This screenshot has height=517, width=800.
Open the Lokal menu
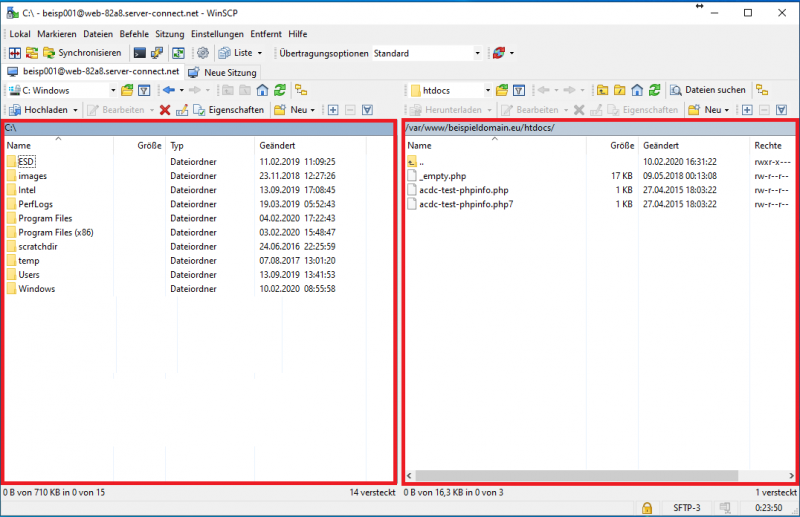(20, 34)
